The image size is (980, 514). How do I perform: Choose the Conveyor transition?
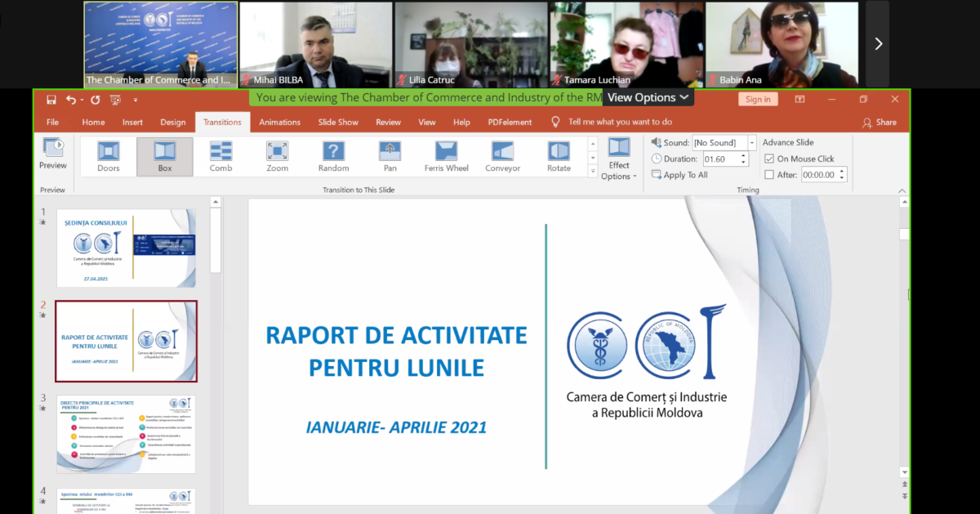click(x=503, y=157)
